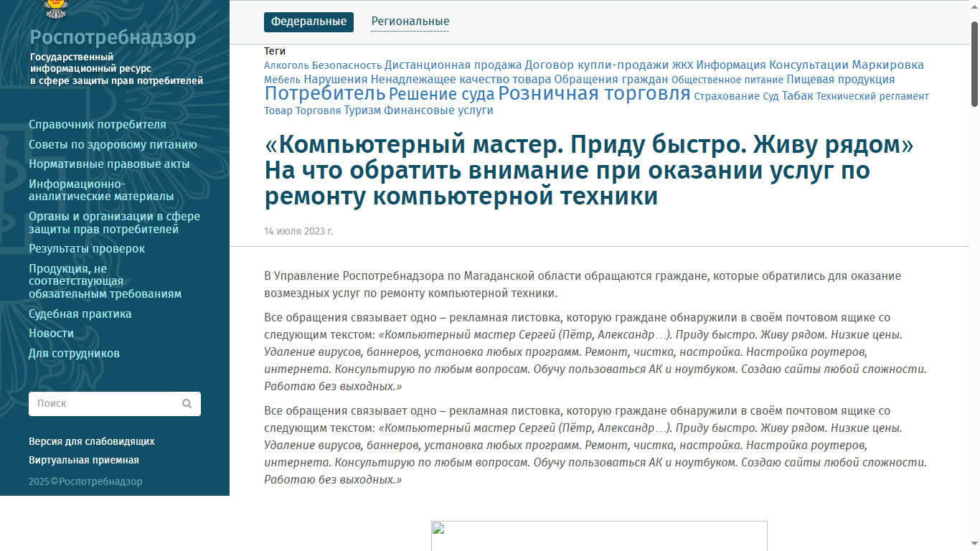Click the Роспотребнадзор site title

(x=113, y=37)
